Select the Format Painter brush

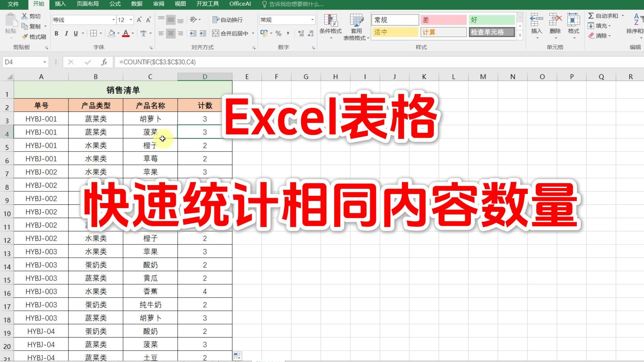tap(24, 37)
